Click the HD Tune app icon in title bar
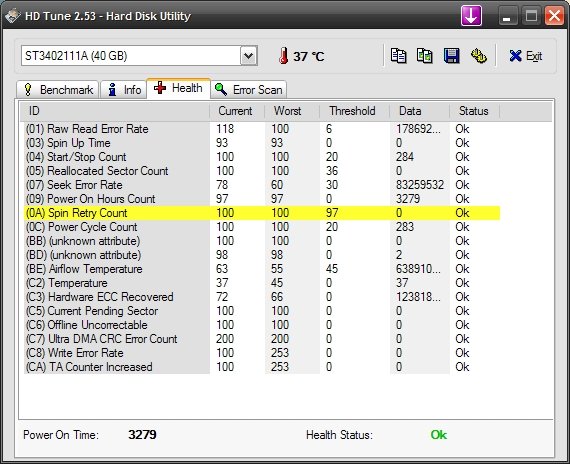 point(12,16)
